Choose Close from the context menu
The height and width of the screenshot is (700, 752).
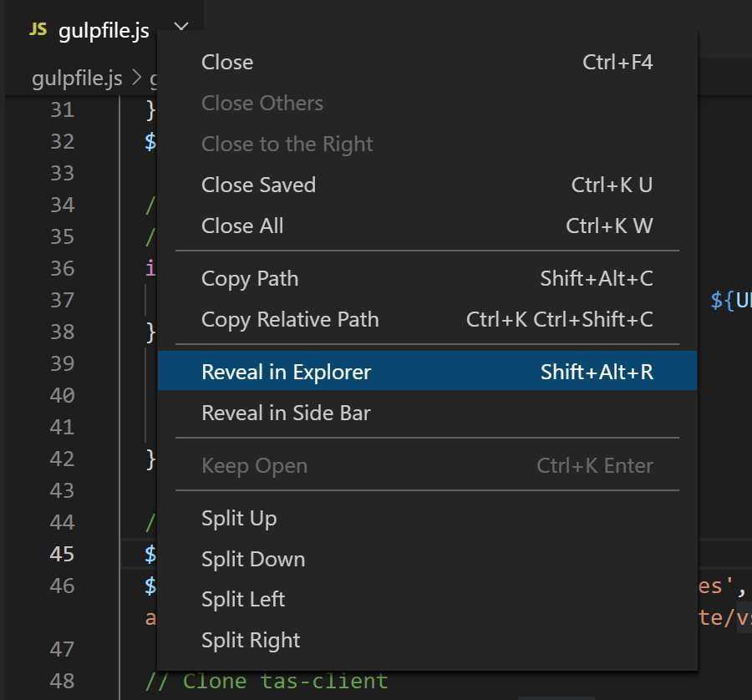226,62
